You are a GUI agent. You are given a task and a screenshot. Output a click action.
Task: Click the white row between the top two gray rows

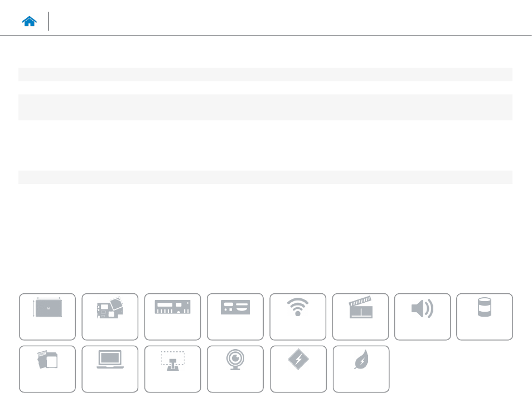coord(265,88)
